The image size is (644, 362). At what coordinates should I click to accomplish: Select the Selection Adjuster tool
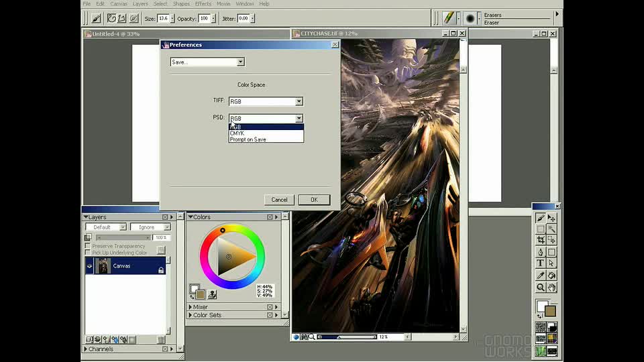(x=551, y=240)
